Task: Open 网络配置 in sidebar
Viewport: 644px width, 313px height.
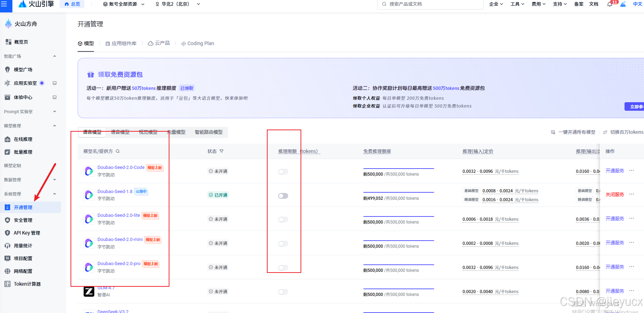Action: [x=23, y=271]
